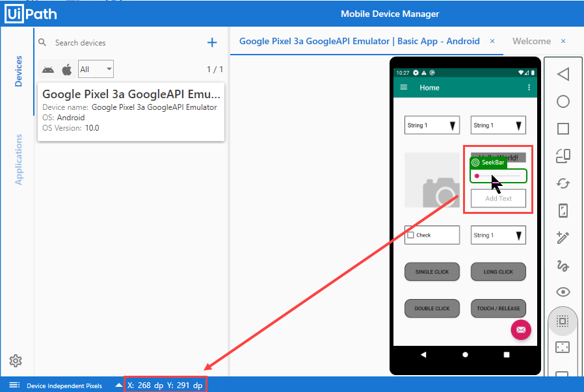Click the Home title in app bar
The height and width of the screenshot is (392, 584).
(429, 88)
